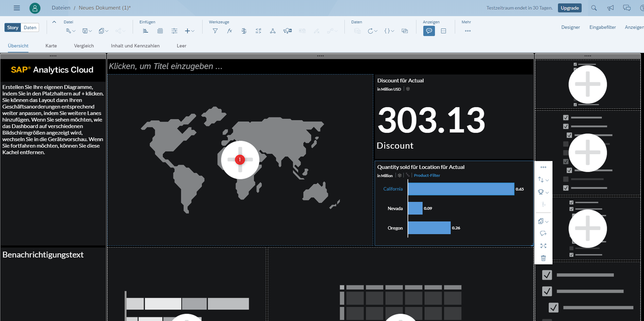Image resolution: width=644 pixels, height=321 pixels.
Task: Click the Product-Filter link on chart
Action: [x=427, y=175]
